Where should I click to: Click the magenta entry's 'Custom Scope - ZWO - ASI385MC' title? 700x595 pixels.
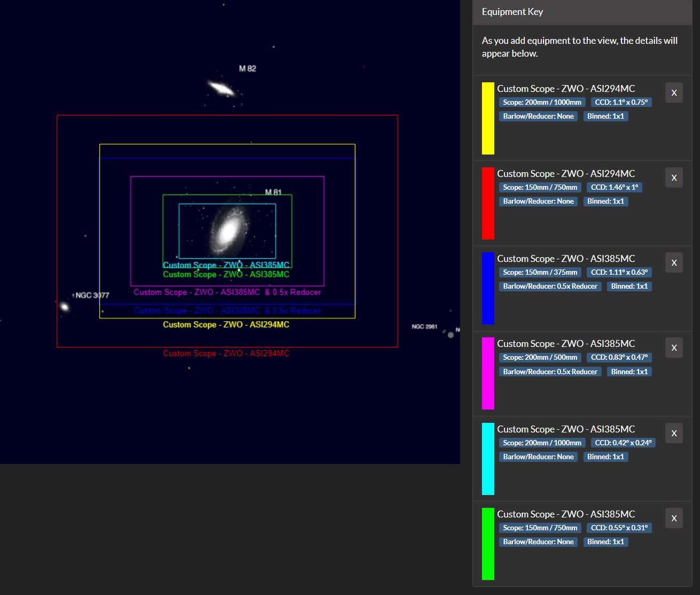pyautogui.click(x=566, y=344)
